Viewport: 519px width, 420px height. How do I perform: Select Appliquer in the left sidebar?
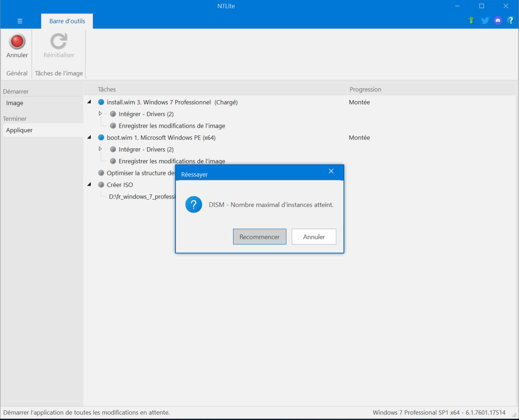click(x=19, y=130)
